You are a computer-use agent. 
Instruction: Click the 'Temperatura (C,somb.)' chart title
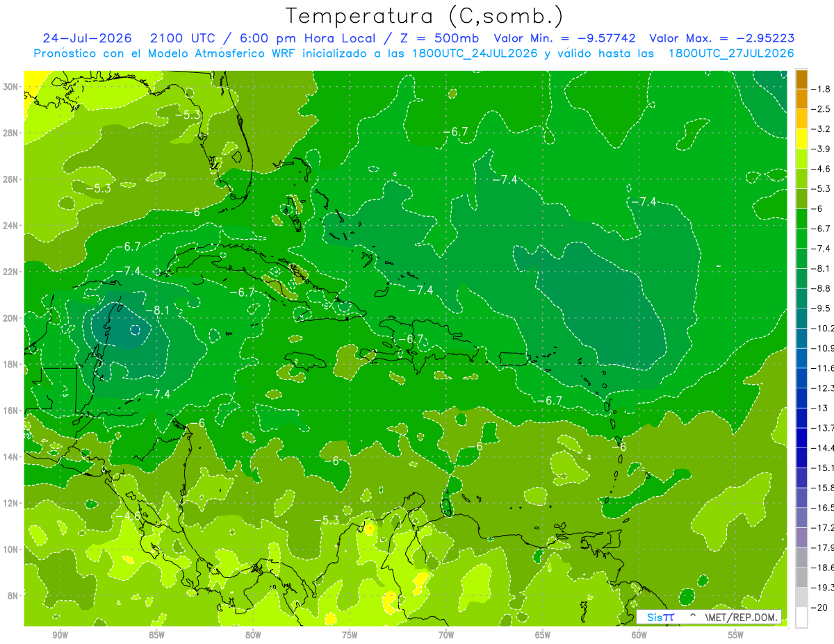[424, 16]
